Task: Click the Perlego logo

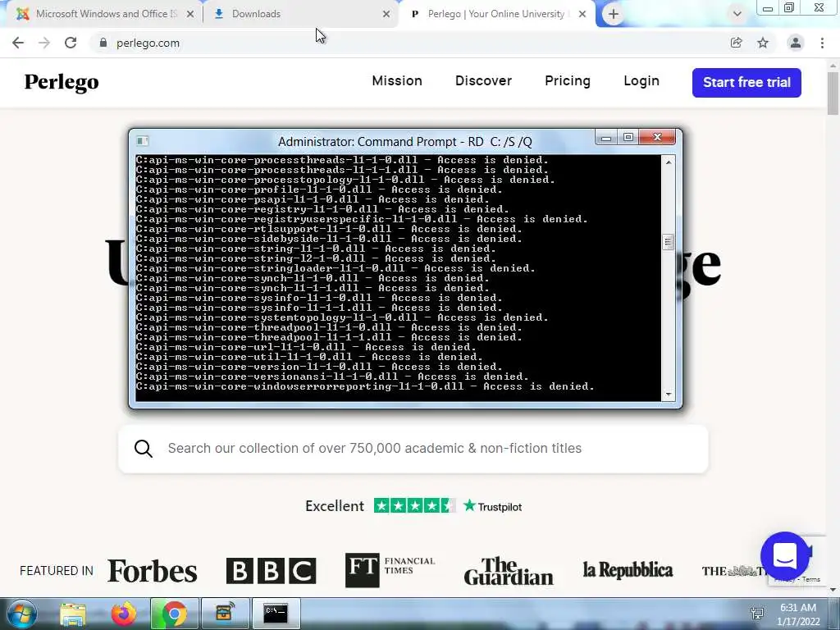Action: pos(62,82)
